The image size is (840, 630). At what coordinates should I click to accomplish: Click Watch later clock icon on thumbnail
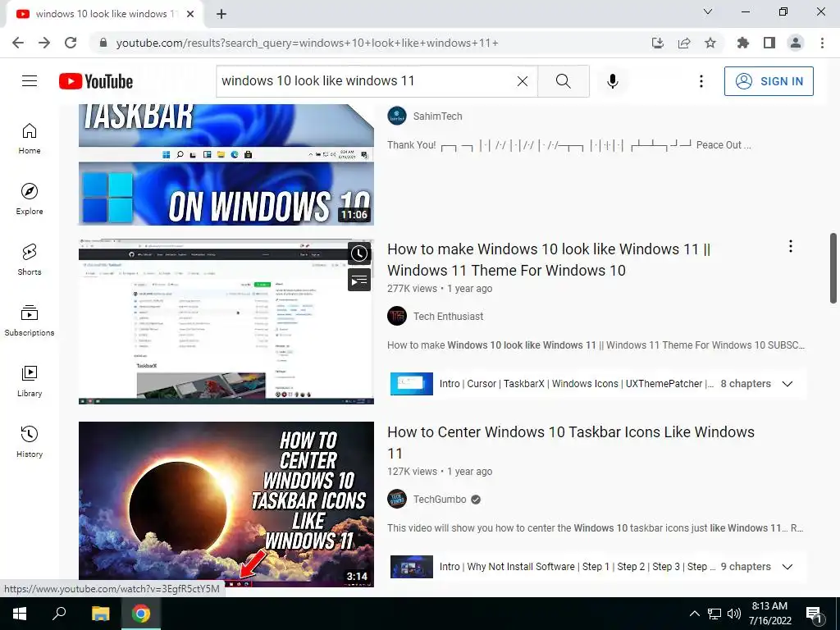pos(359,254)
